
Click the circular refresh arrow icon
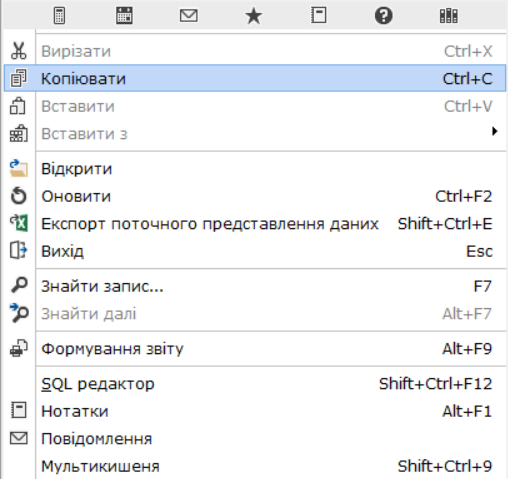click(19, 196)
